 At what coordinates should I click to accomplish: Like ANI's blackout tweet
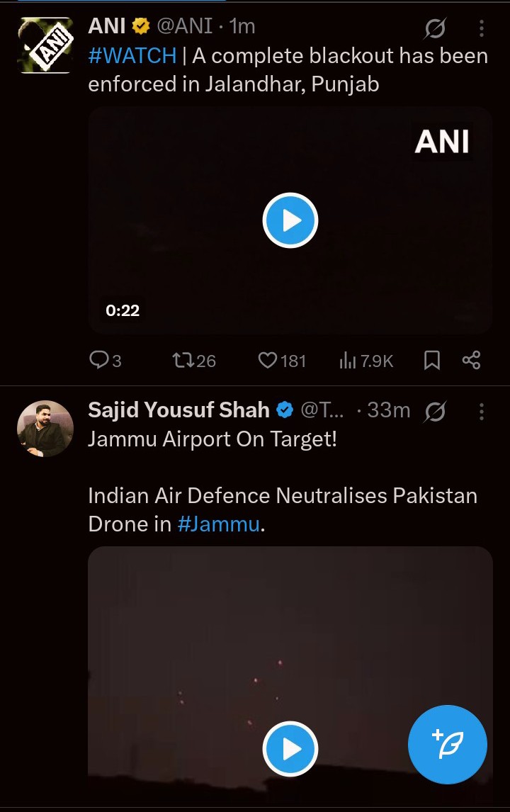268,361
